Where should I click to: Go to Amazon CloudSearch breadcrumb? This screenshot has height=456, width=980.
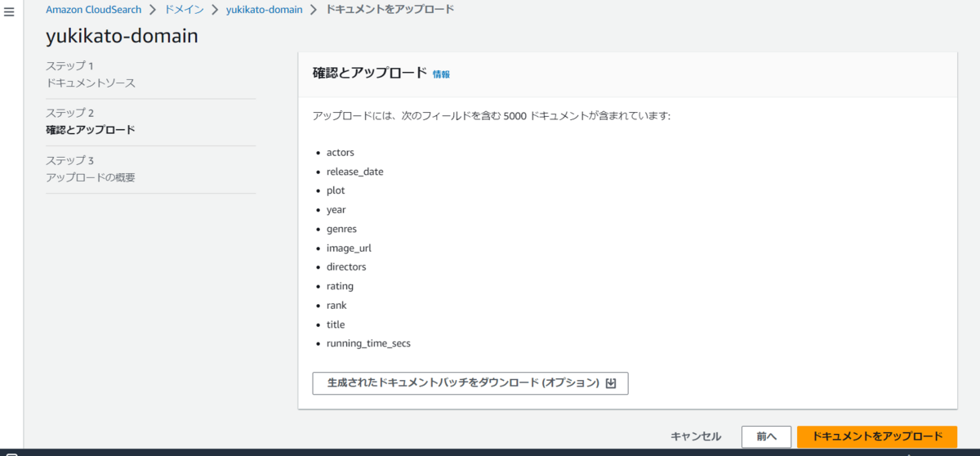[x=93, y=10]
